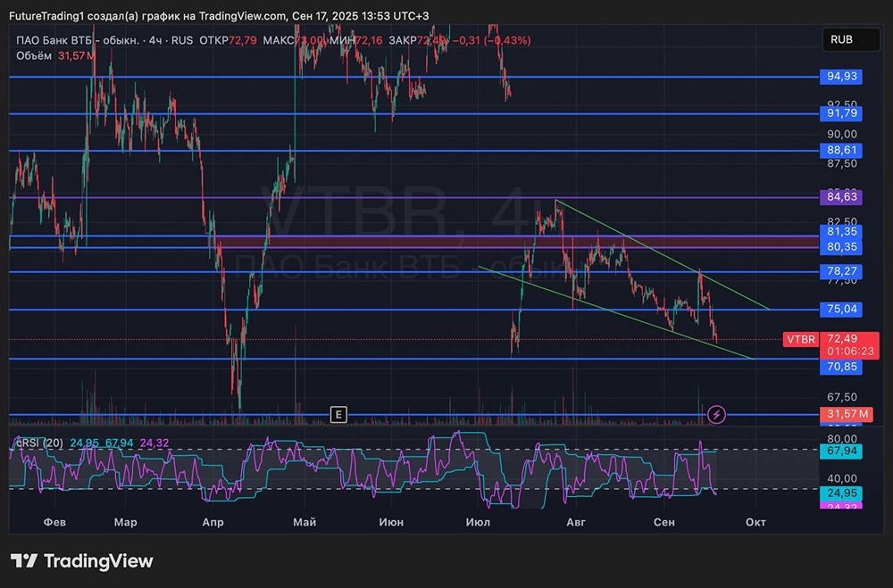Click the 94,93 price level label
Viewport: 893px width, 588px height.
click(x=841, y=76)
